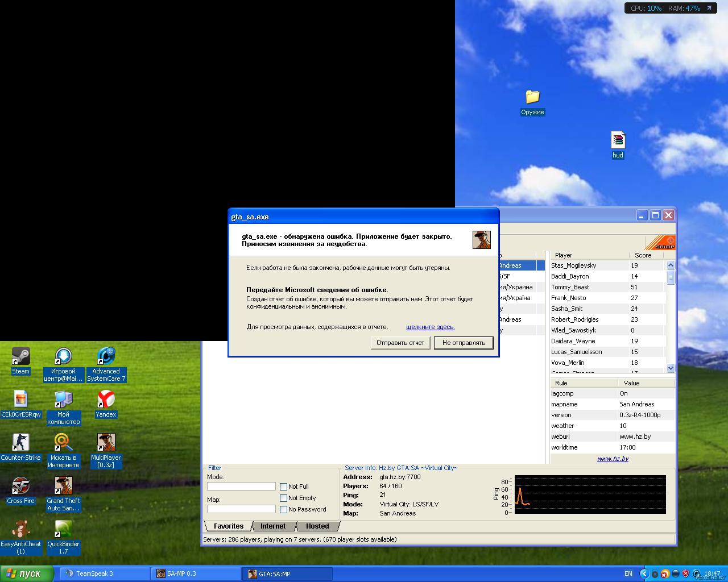Screen dimensions: 728x582
Task: Open Мой компьютер desktop icon
Action: [x=63, y=408]
